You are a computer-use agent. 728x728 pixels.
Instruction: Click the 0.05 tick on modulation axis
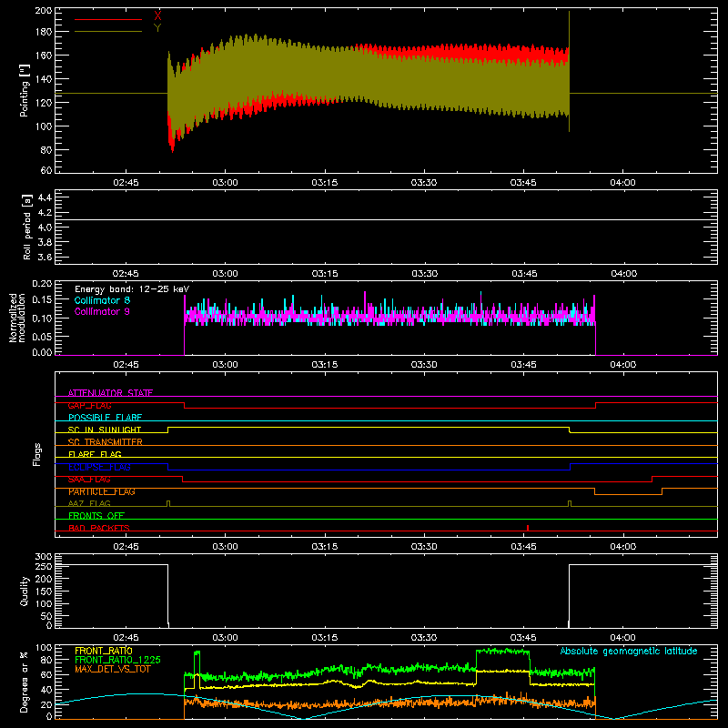42,336
